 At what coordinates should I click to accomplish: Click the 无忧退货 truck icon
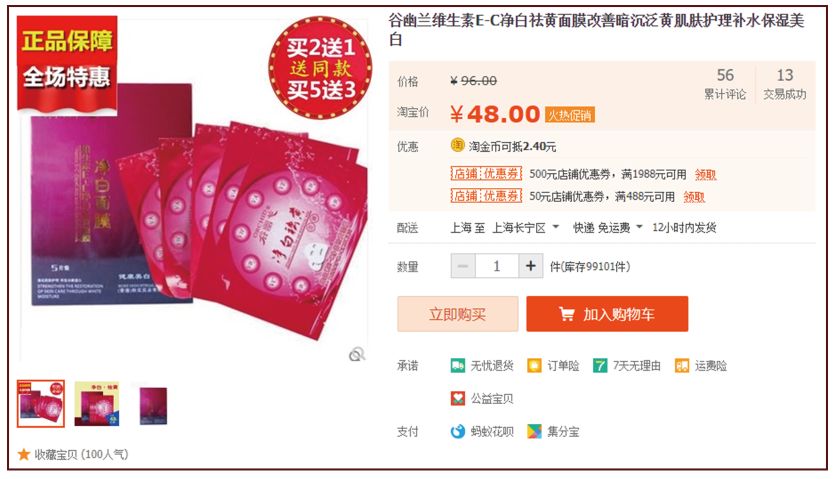(458, 366)
